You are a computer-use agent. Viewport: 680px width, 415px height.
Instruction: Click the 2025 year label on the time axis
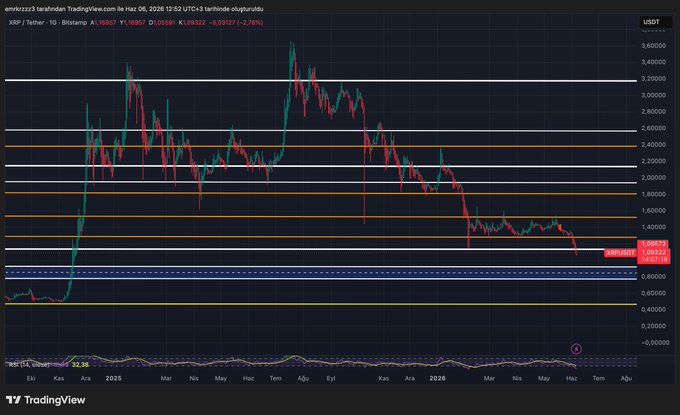point(114,378)
